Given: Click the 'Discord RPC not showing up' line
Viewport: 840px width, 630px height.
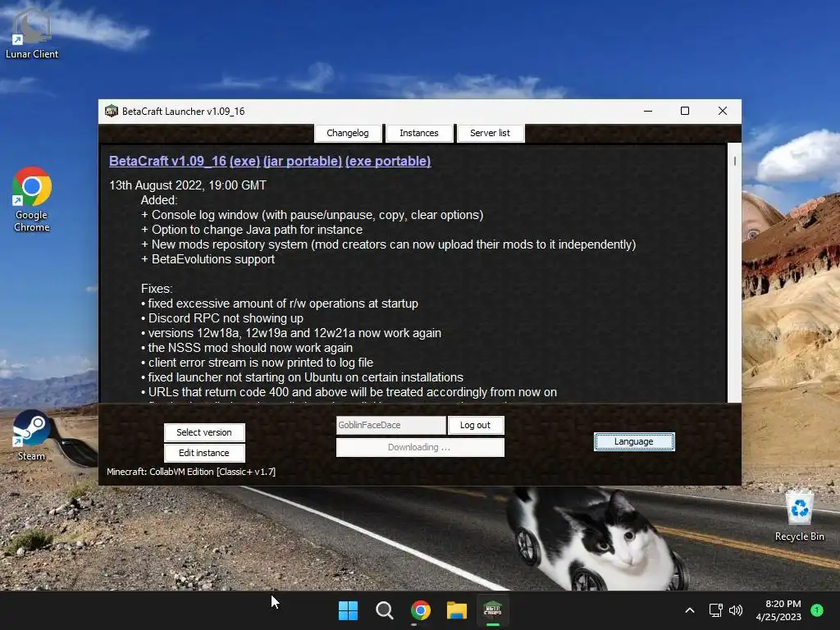Looking at the screenshot, I should (222, 318).
